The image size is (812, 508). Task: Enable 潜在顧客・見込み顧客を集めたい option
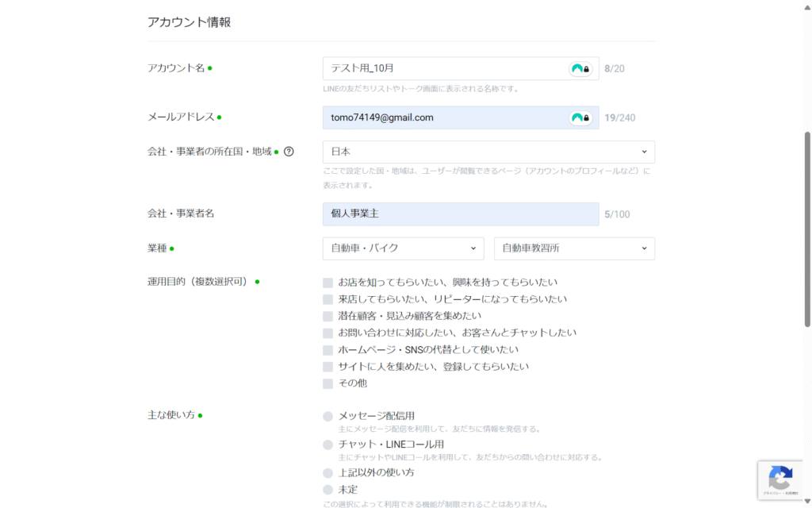[x=328, y=316]
